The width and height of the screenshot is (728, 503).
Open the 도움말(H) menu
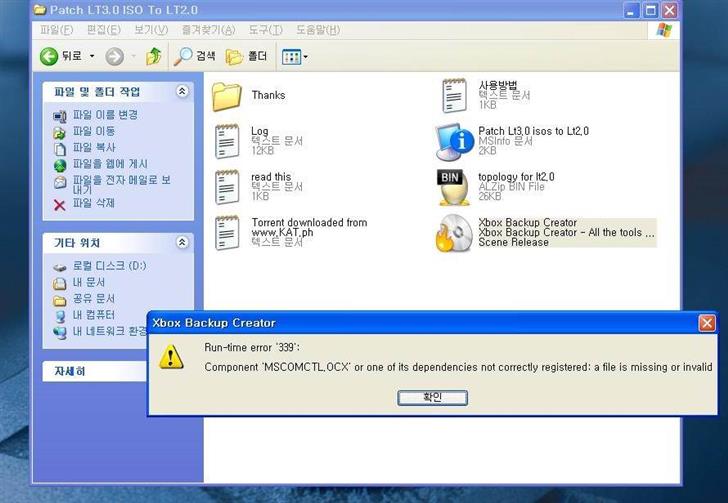click(x=318, y=30)
